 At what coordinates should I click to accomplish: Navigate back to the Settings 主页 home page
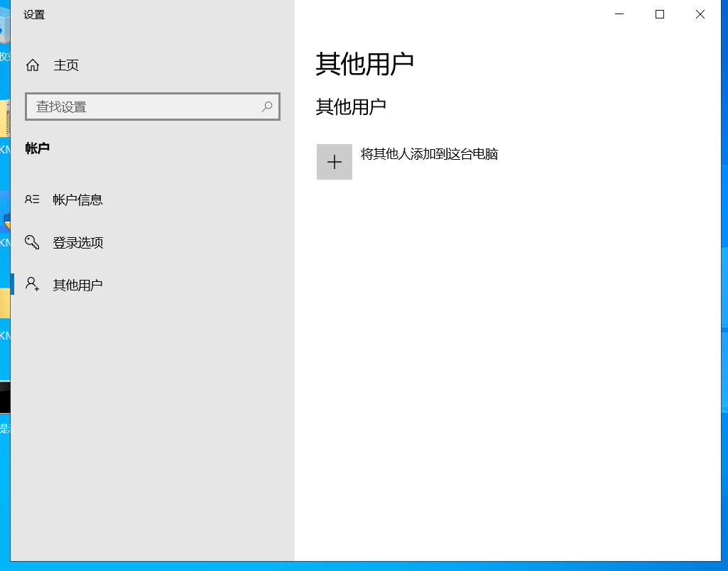[x=66, y=65]
